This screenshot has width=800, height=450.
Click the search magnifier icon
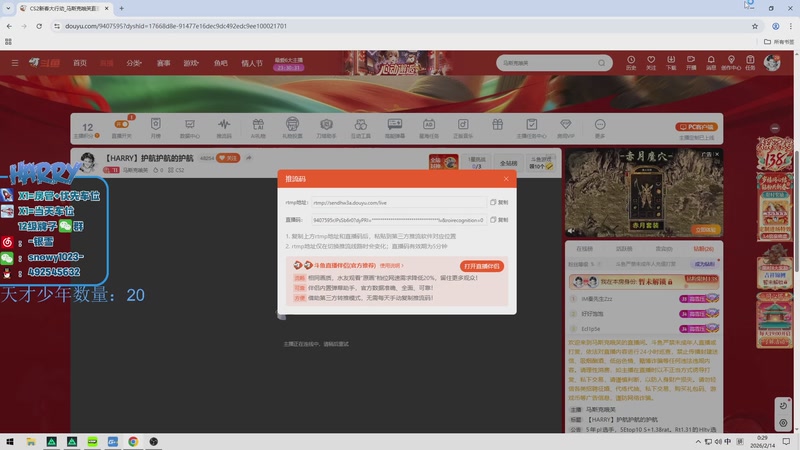click(602, 63)
